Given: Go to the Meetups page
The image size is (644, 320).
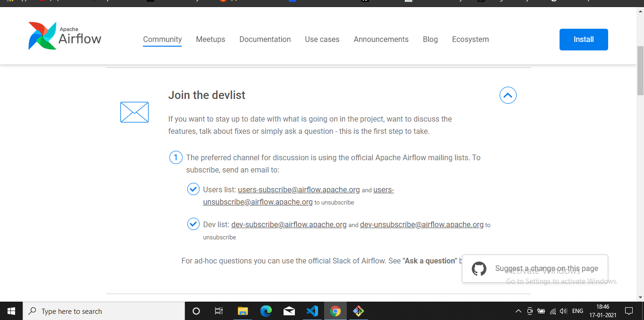Looking at the screenshot, I should [210, 40].
